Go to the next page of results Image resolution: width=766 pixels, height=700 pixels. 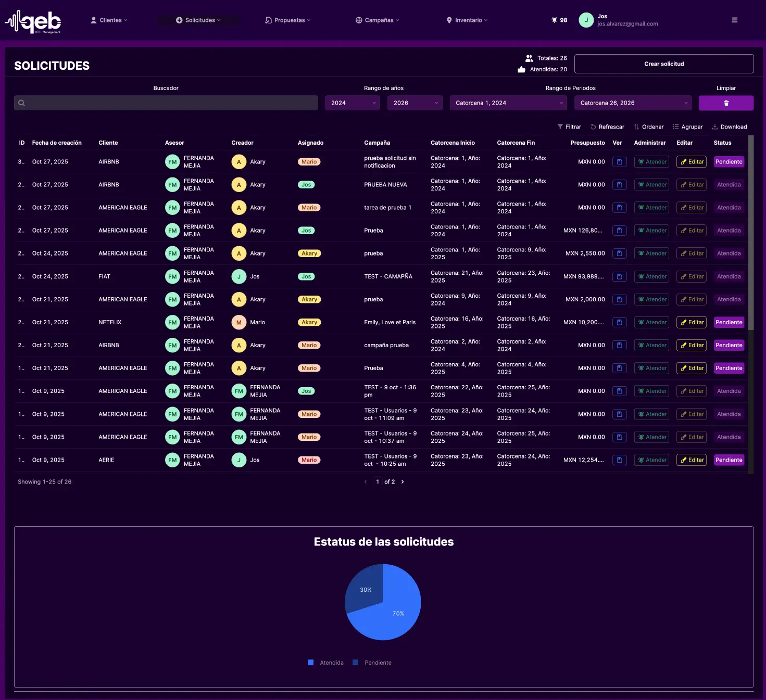coord(403,482)
